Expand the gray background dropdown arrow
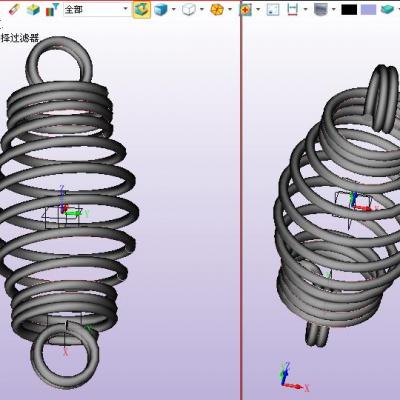Viewport: 400px width, 400px height. point(334,9)
